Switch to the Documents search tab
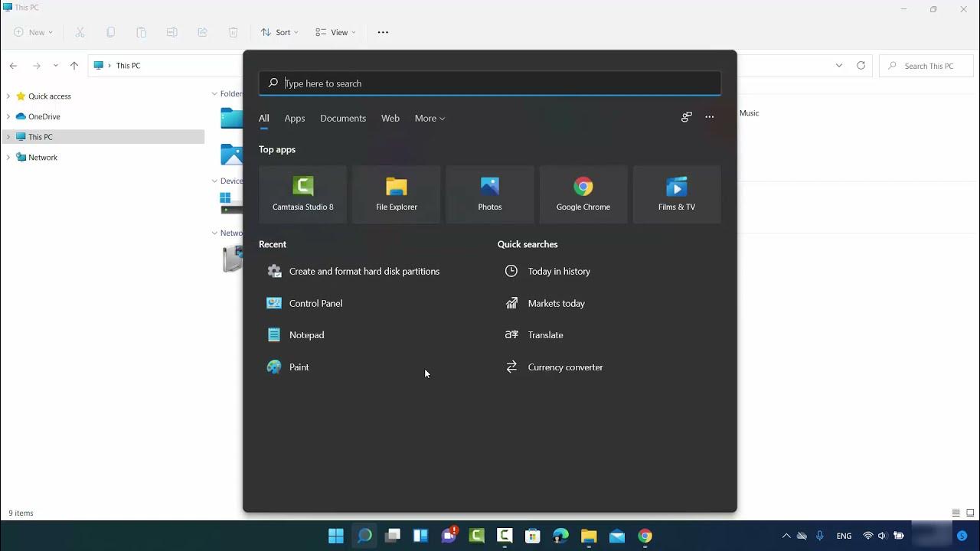The width and height of the screenshot is (980, 551). 343,119
